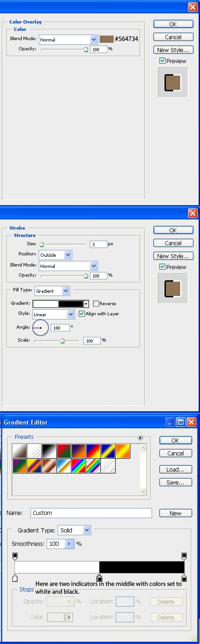The width and height of the screenshot is (200, 644).
Task: Select the Foreground to Background gradient preset
Action: 19,451
